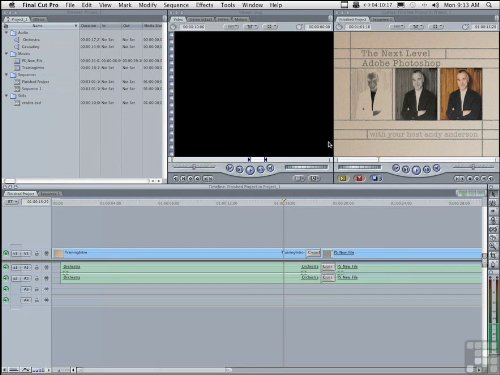Open the File menu
Viewport: 500px width, 375px height.
pos(70,5)
